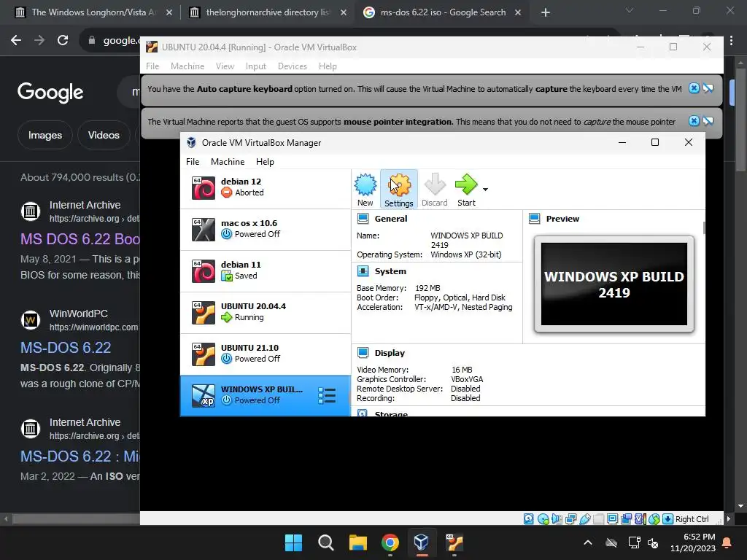Open the Windows Start menu
Viewport: 747px width, 560px height.
pos(293,542)
